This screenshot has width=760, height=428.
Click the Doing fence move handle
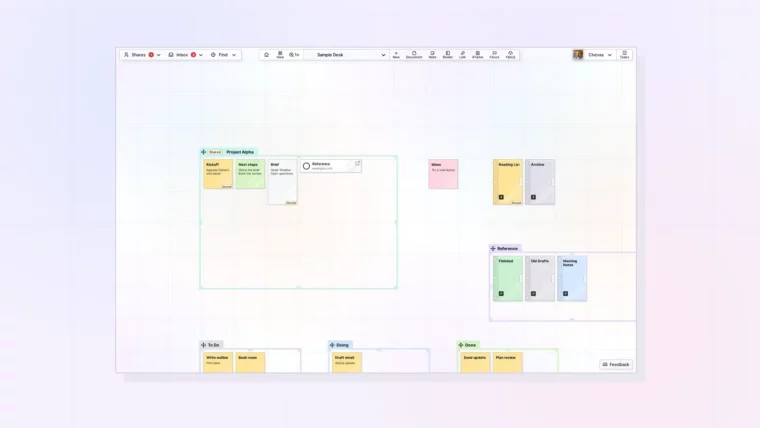[332, 345]
